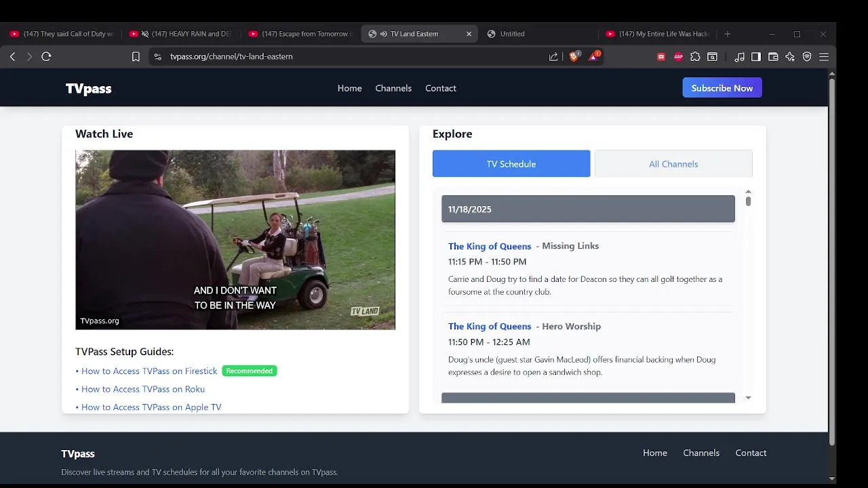Open How to Access TVPass on Firestick
This screenshot has width=868, height=488.
[x=149, y=371]
